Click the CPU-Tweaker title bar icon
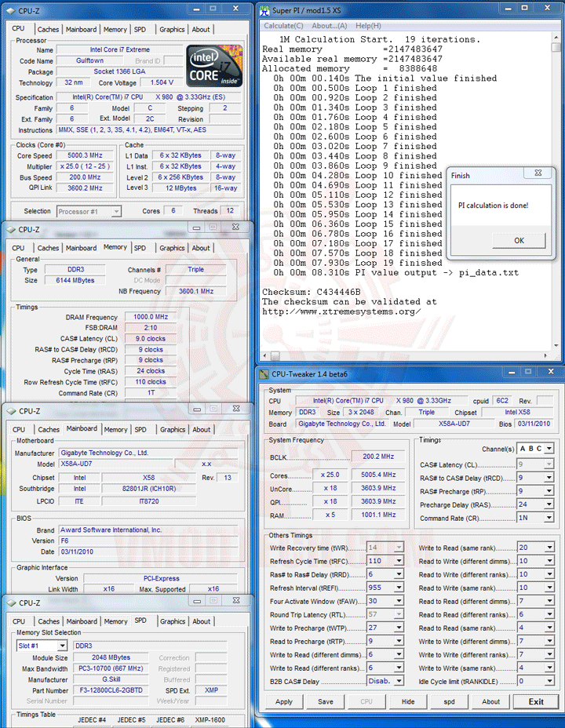The height and width of the screenshot is (728, 565). [x=264, y=373]
